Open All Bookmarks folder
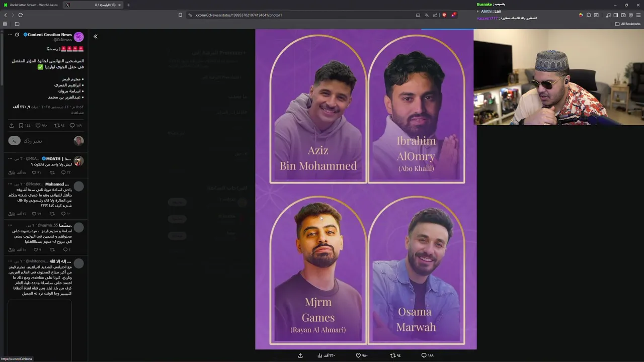The image size is (644, 362). (x=628, y=24)
